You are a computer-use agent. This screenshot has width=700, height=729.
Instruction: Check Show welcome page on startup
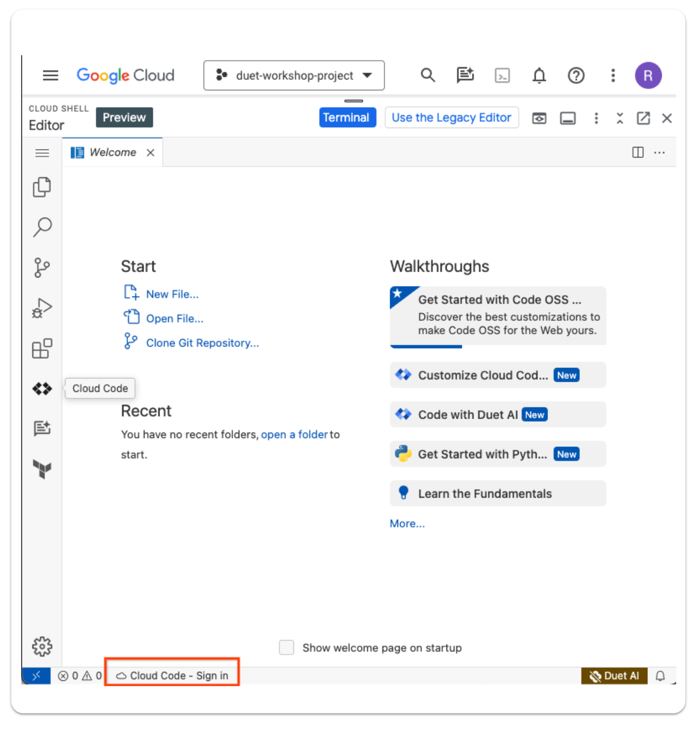pyautogui.click(x=286, y=648)
